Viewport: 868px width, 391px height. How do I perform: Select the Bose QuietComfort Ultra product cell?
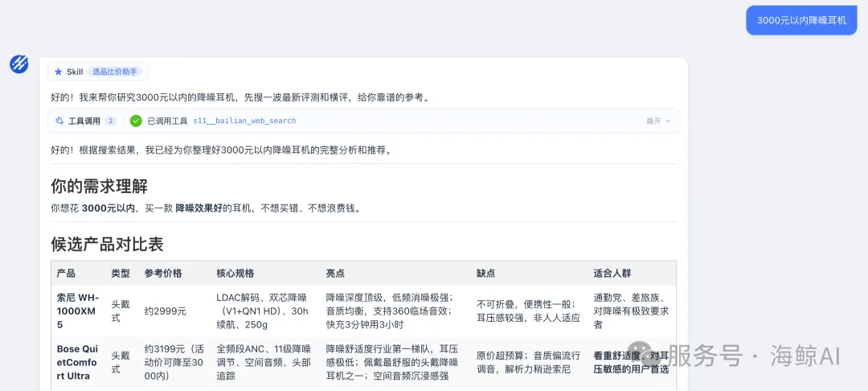pyautogui.click(x=77, y=362)
